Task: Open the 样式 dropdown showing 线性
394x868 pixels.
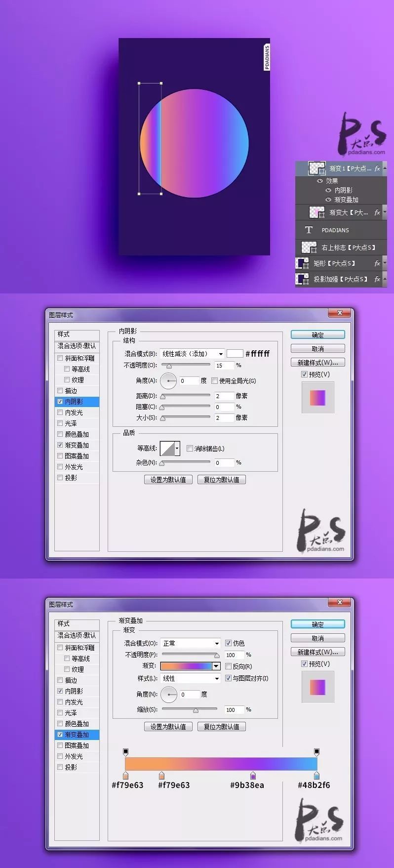Action: [190, 678]
